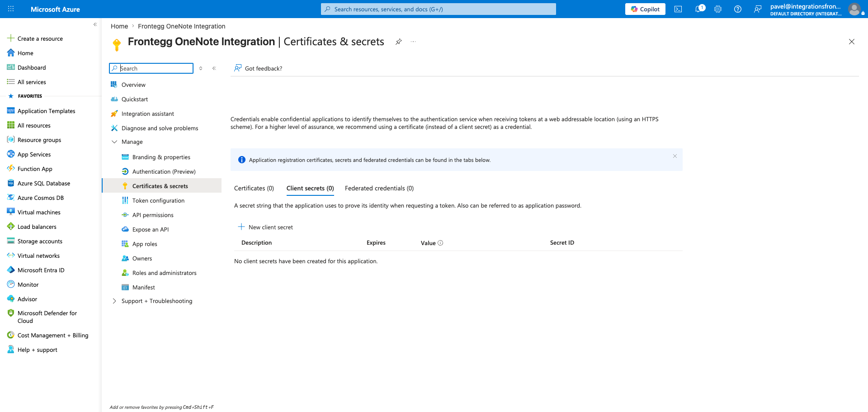Open Advisor service
The height and width of the screenshot is (412, 868).
click(27, 299)
